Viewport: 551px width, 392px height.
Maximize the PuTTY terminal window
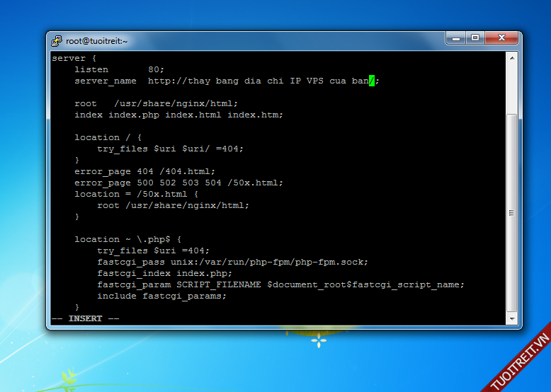click(475, 38)
